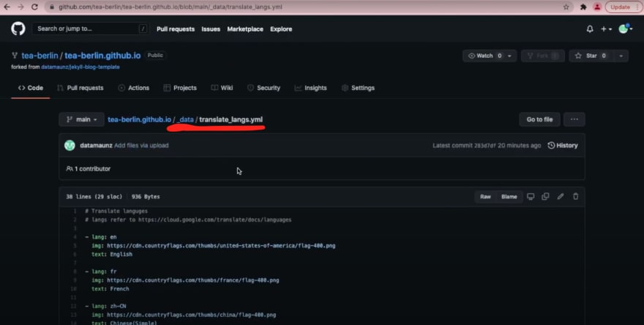This screenshot has height=325, width=644.
Task: Copy raw contents with the copy icon
Action: (545, 197)
